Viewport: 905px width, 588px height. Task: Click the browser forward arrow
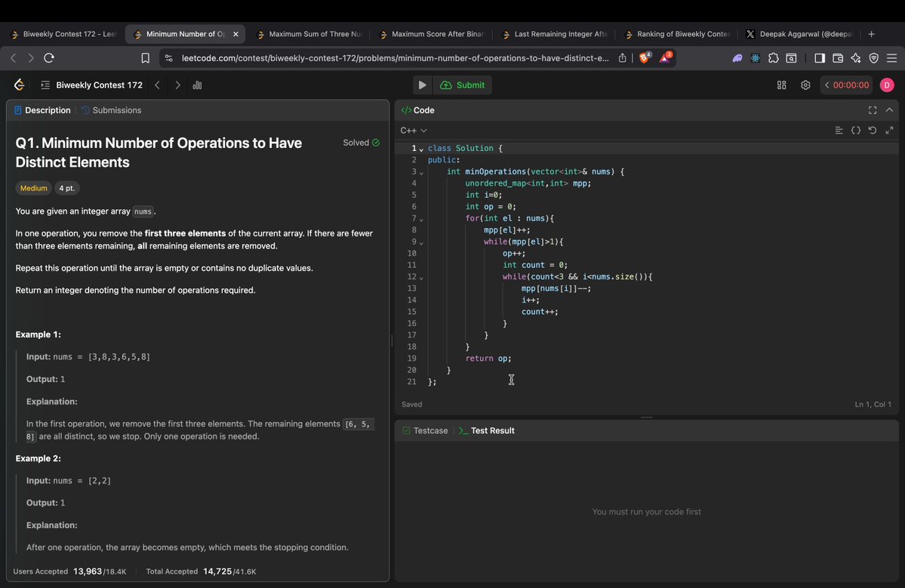(x=31, y=57)
